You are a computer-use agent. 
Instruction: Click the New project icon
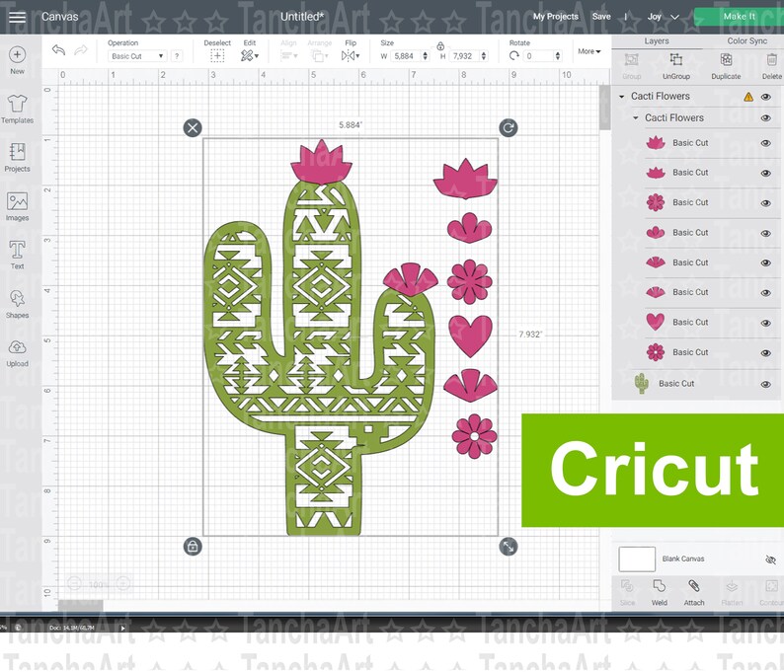click(x=17, y=54)
